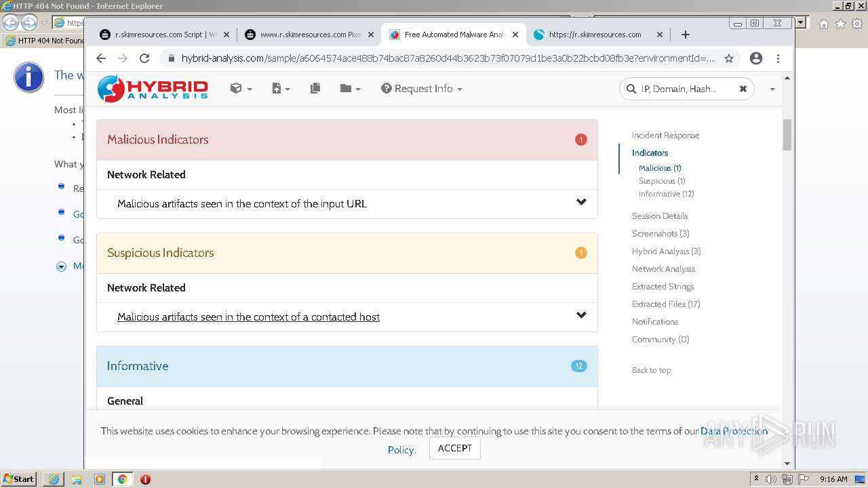Open the Policy link in cookie banner
Image resolution: width=868 pixels, height=488 pixels.
(401, 450)
